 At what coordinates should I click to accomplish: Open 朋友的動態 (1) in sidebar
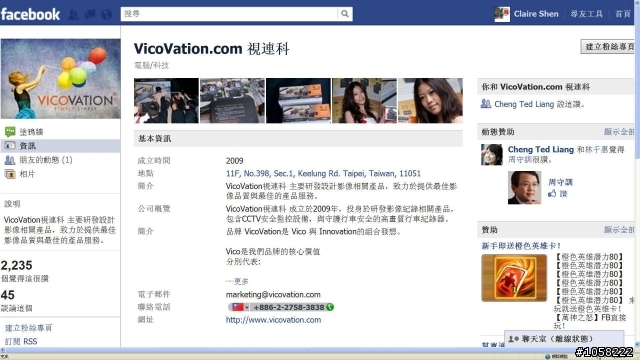[46, 160]
